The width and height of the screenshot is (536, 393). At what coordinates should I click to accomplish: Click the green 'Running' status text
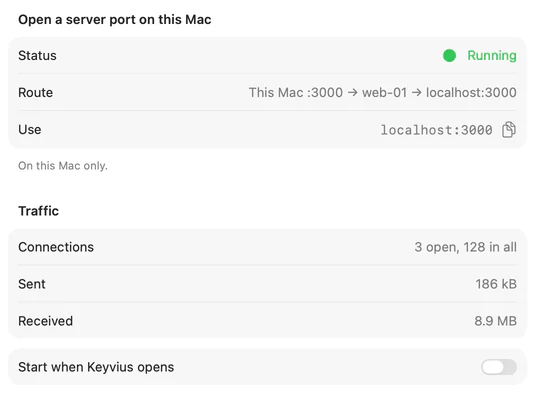coord(492,56)
